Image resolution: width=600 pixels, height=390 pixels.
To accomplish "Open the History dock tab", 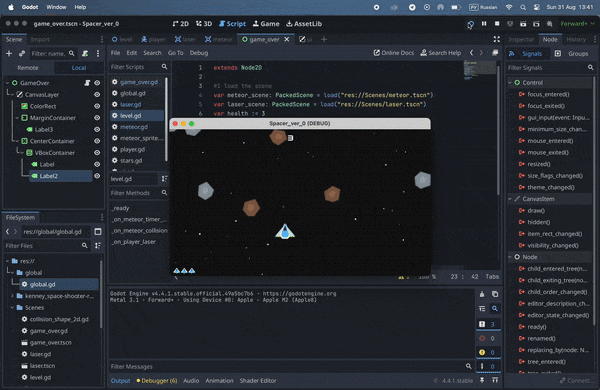I will point(576,39).
